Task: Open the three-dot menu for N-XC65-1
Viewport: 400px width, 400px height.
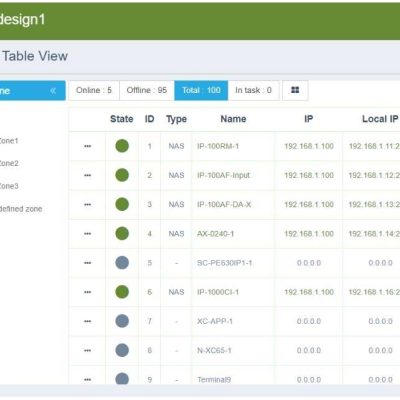Action: [88, 351]
